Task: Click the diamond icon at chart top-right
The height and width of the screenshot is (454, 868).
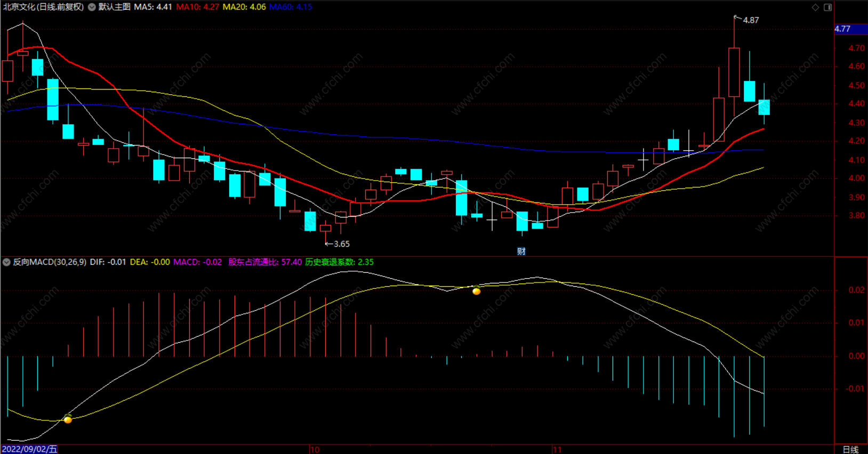Action: click(x=815, y=7)
